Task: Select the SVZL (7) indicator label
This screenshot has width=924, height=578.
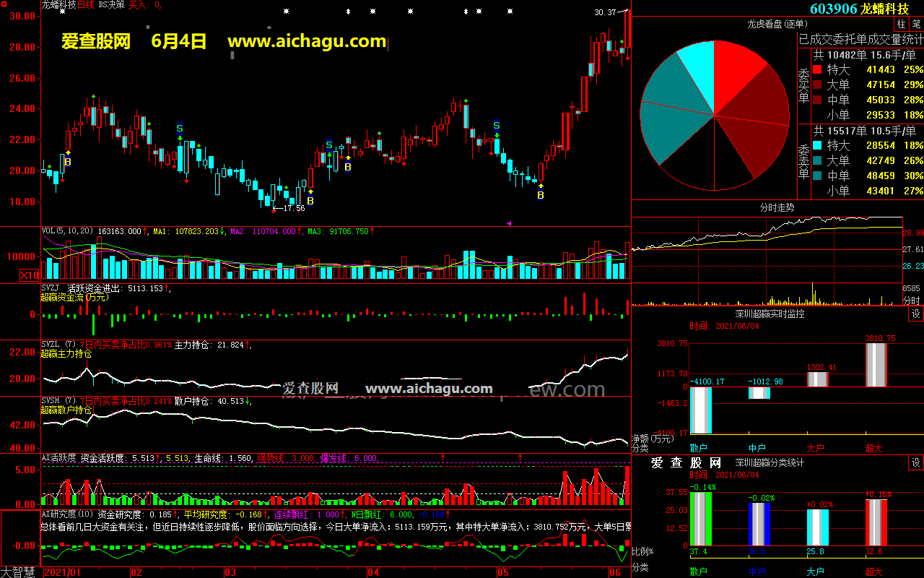Action: [58, 345]
